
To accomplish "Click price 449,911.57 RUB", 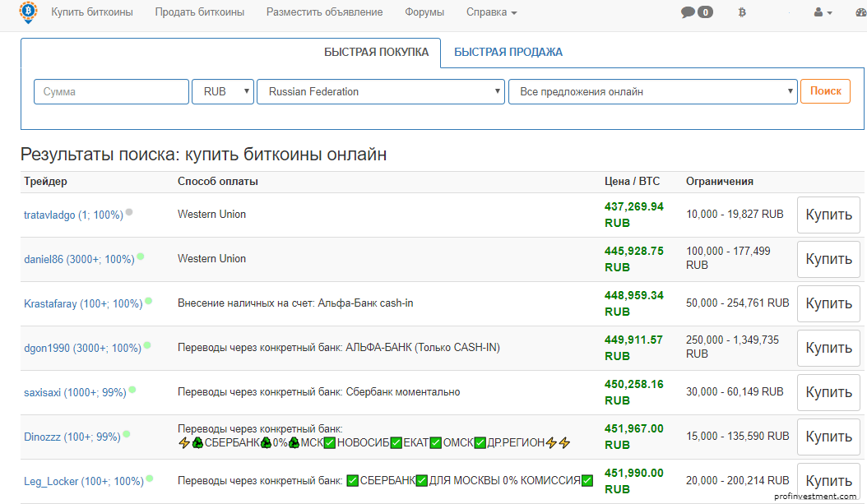I will tap(633, 348).
